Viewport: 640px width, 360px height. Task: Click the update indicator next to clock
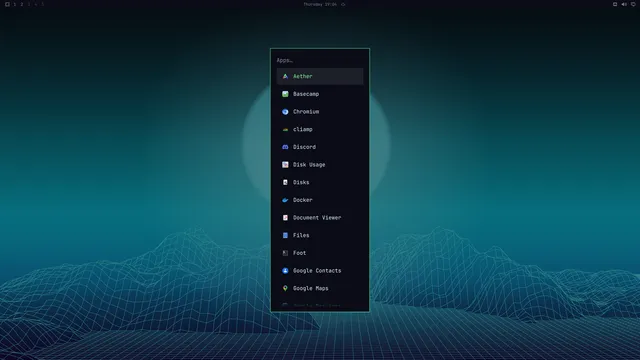click(343, 4)
